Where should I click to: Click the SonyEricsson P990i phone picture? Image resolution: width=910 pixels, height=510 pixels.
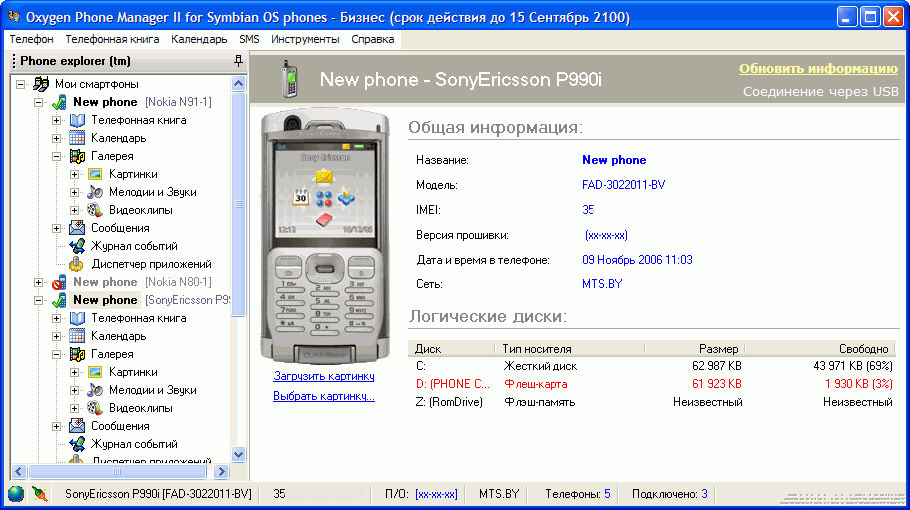click(x=324, y=237)
